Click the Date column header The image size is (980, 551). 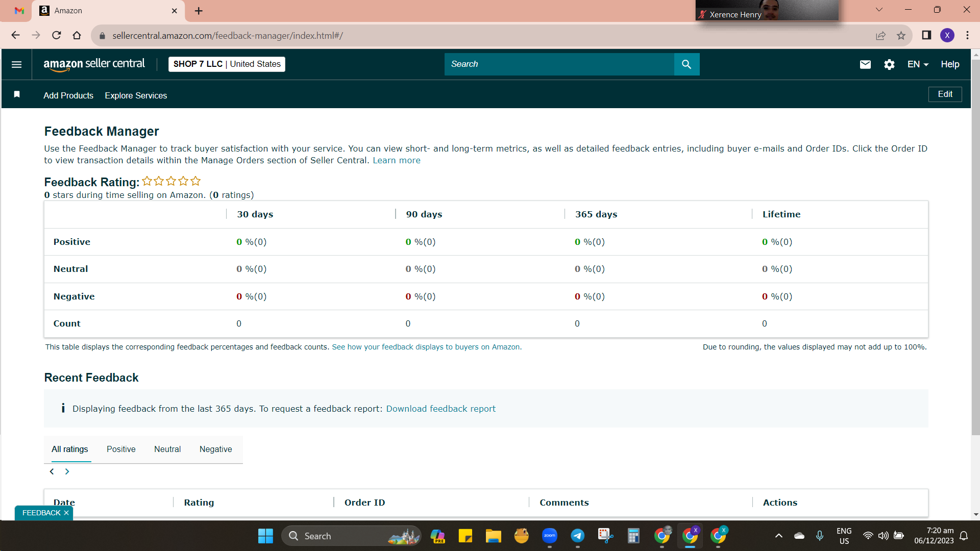pyautogui.click(x=64, y=503)
